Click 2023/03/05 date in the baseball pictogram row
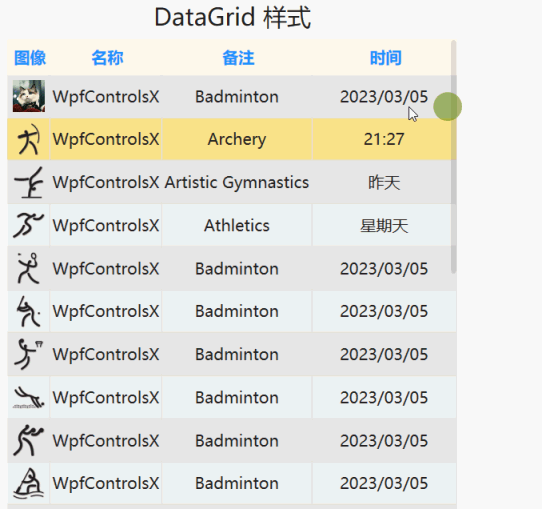Image resolution: width=542 pixels, height=509 pixels. (x=384, y=311)
